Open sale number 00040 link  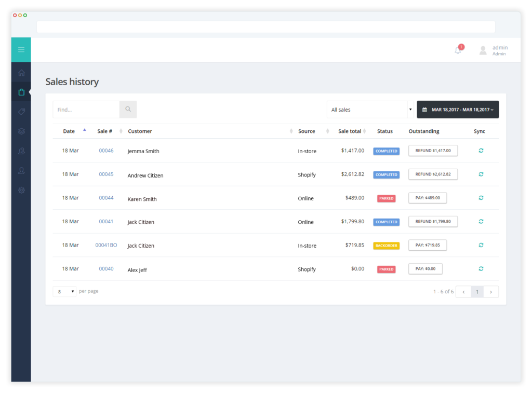tap(106, 268)
